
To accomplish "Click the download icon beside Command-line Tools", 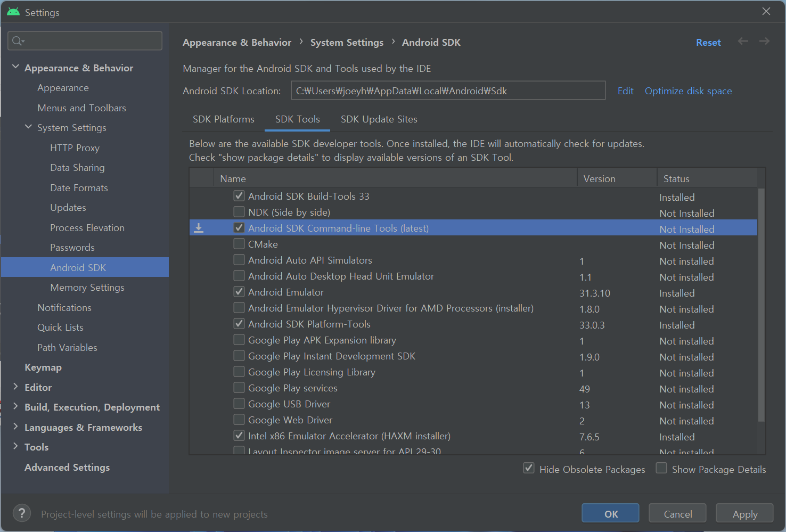I will [x=199, y=228].
